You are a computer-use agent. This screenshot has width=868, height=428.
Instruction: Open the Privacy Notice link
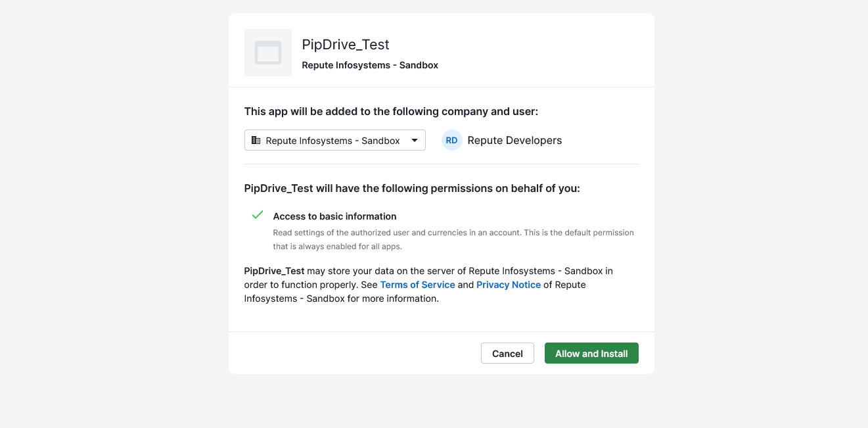pos(509,285)
